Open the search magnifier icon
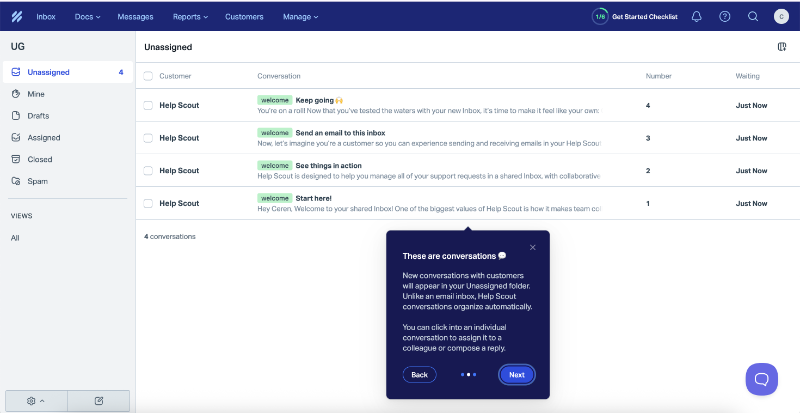The image size is (800, 413). 753,16
